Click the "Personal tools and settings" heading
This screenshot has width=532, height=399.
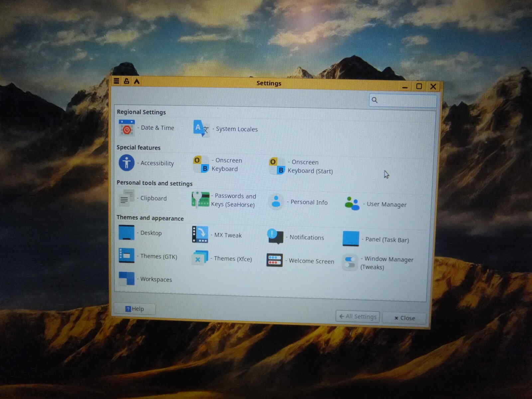[155, 183]
